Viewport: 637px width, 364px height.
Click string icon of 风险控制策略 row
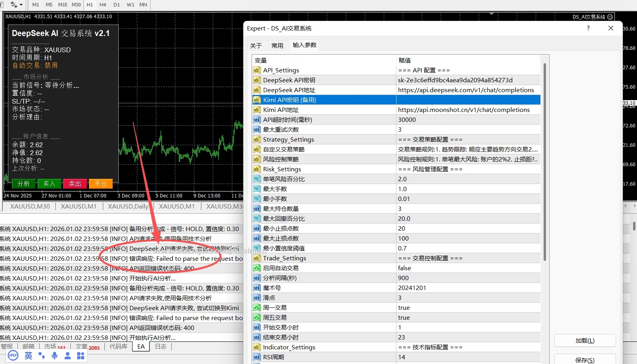(x=257, y=159)
